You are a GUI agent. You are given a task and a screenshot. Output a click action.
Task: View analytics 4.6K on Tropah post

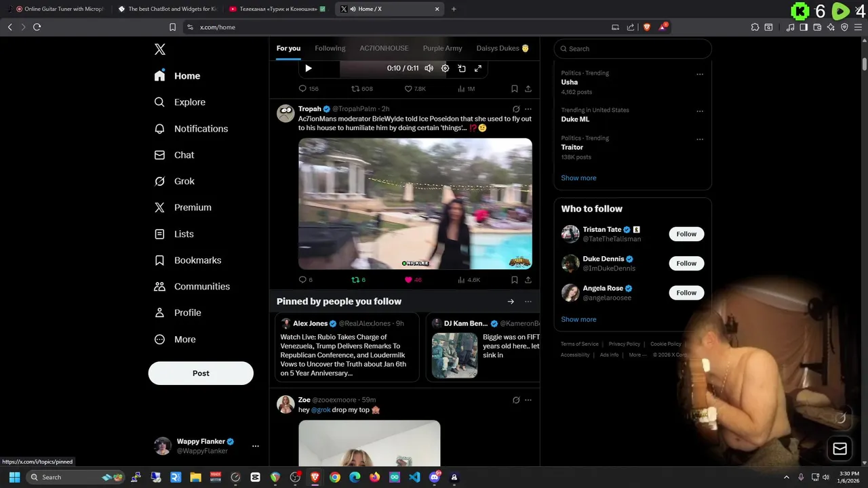point(469,280)
